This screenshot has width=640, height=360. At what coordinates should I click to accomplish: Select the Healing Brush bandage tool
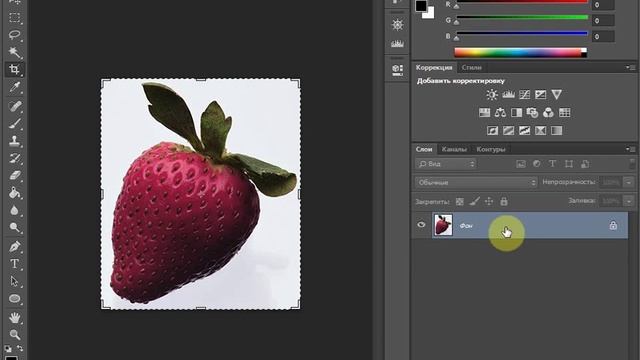tap(15, 107)
